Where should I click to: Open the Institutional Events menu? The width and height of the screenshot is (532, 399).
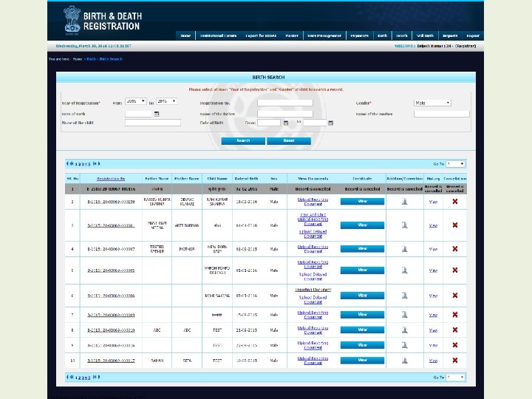coord(218,35)
